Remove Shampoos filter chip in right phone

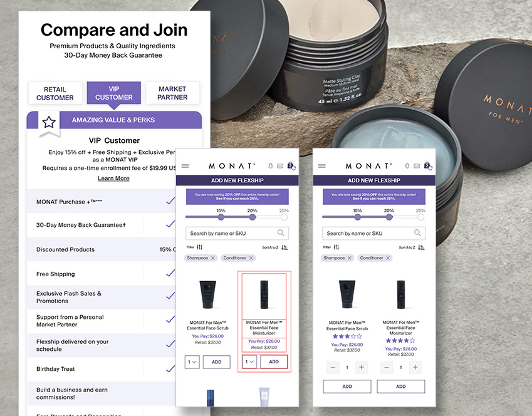click(350, 258)
